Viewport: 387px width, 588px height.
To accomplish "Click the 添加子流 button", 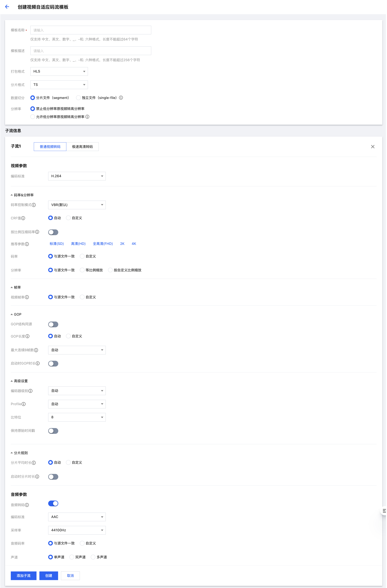I will (23, 576).
